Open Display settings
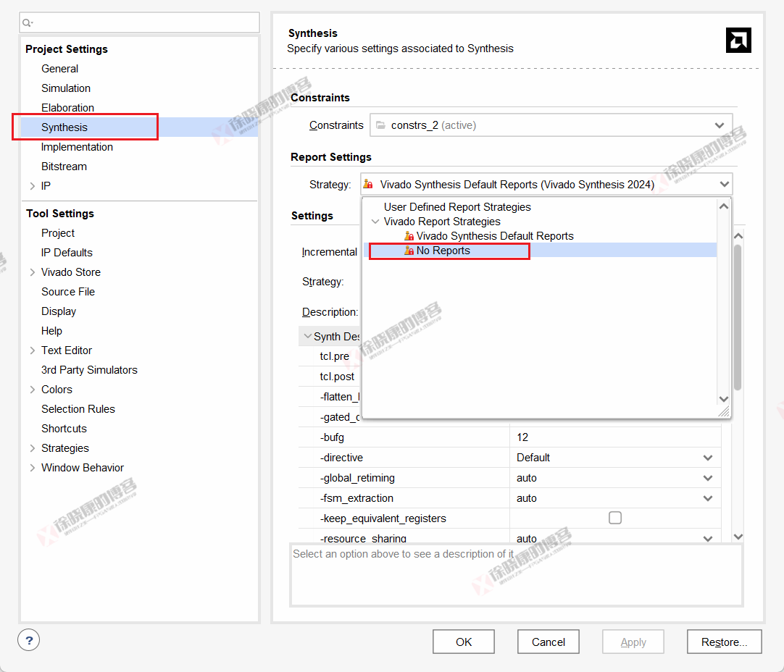784x672 pixels. (x=59, y=311)
